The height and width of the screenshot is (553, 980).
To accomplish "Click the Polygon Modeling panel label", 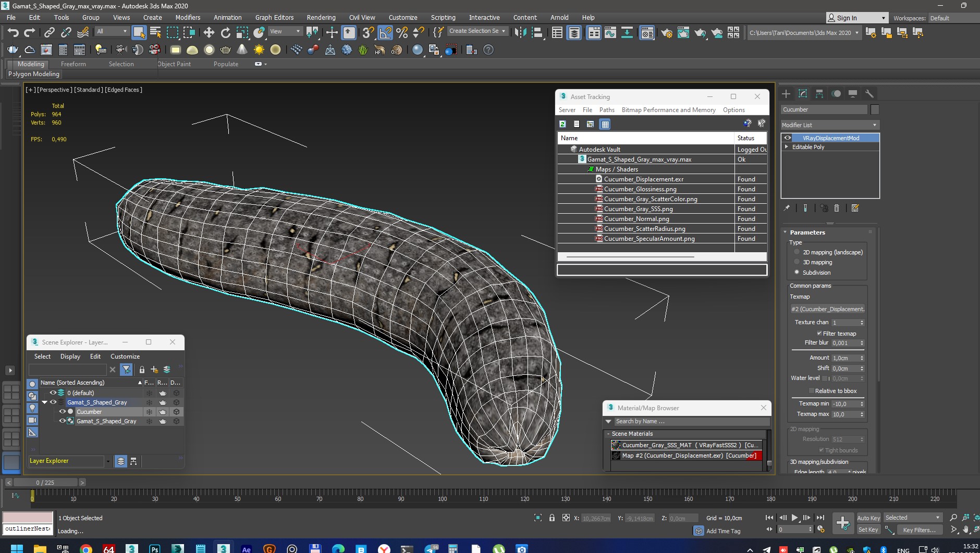I will tap(34, 74).
